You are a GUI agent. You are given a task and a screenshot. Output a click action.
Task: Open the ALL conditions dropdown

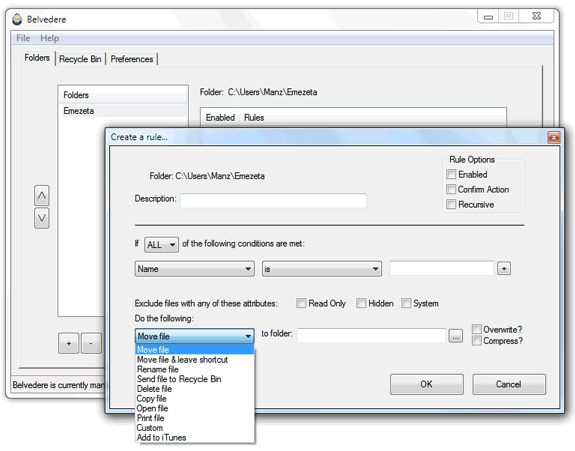coord(162,245)
